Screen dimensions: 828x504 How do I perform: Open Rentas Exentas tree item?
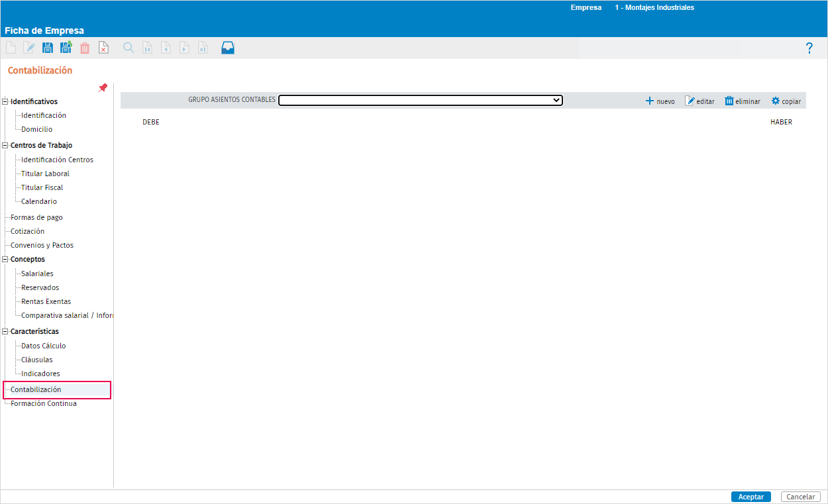pos(46,301)
